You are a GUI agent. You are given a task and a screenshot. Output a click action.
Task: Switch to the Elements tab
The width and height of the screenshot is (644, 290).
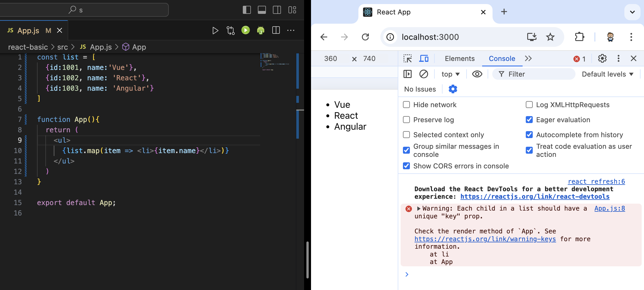[460, 59]
